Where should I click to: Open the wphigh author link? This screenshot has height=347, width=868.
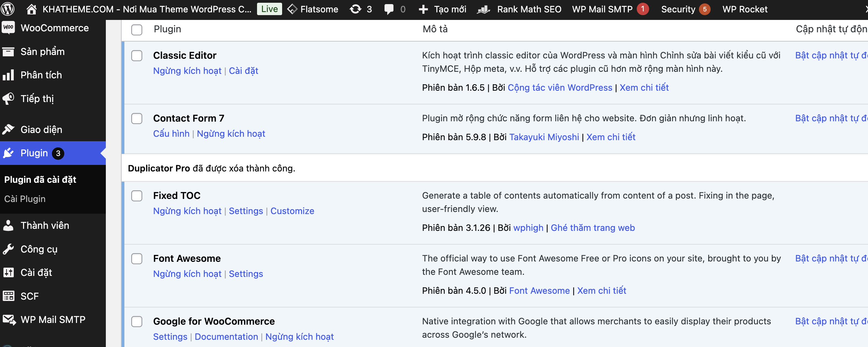[528, 228]
